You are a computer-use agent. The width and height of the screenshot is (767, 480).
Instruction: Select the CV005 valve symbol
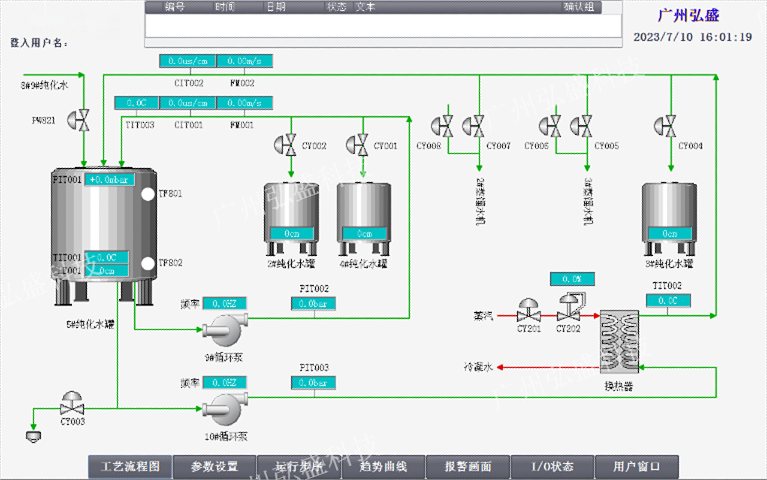click(x=582, y=126)
